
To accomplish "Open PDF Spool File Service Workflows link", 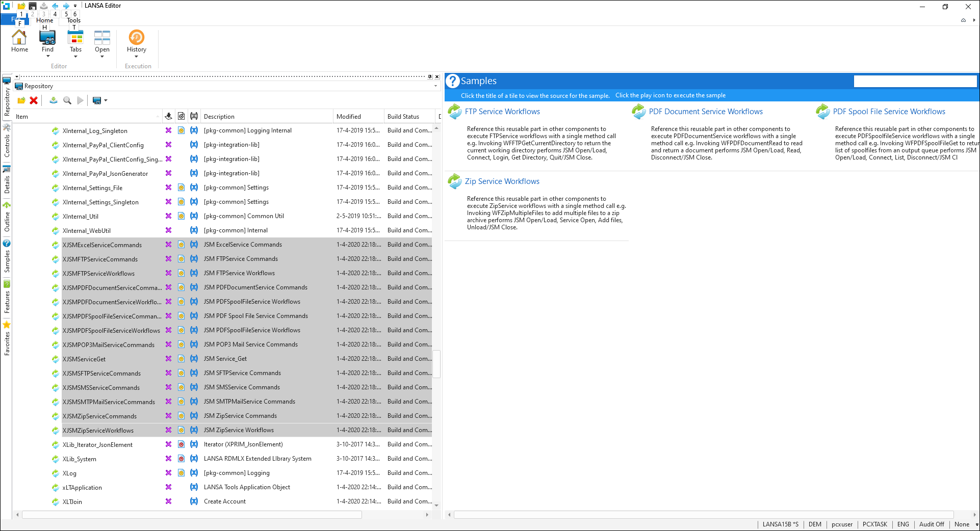I will 889,112.
